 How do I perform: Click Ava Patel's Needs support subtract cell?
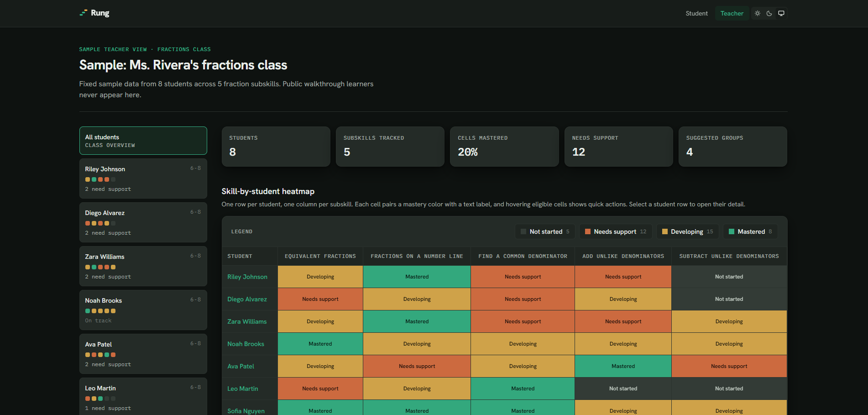pos(729,366)
